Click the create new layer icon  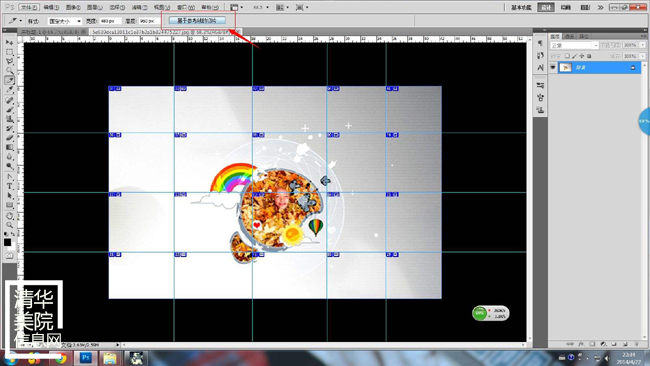(x=626, y=344)
